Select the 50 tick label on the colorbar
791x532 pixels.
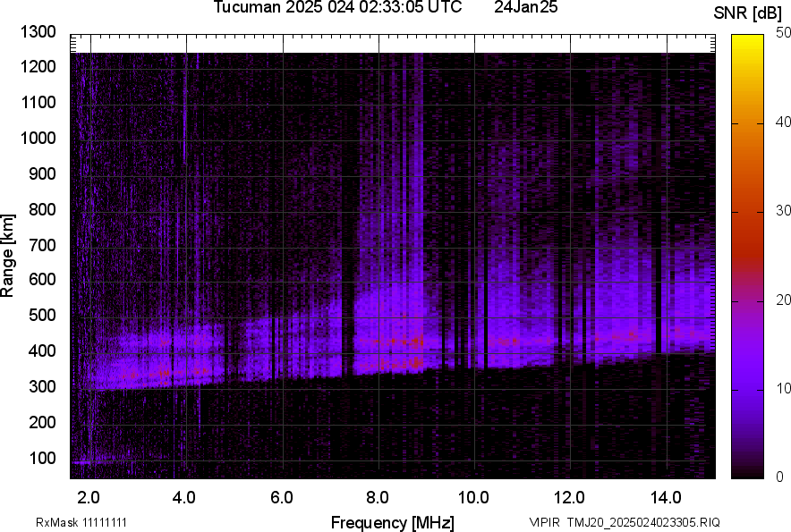pyautogui.click(x=784, y=32)
